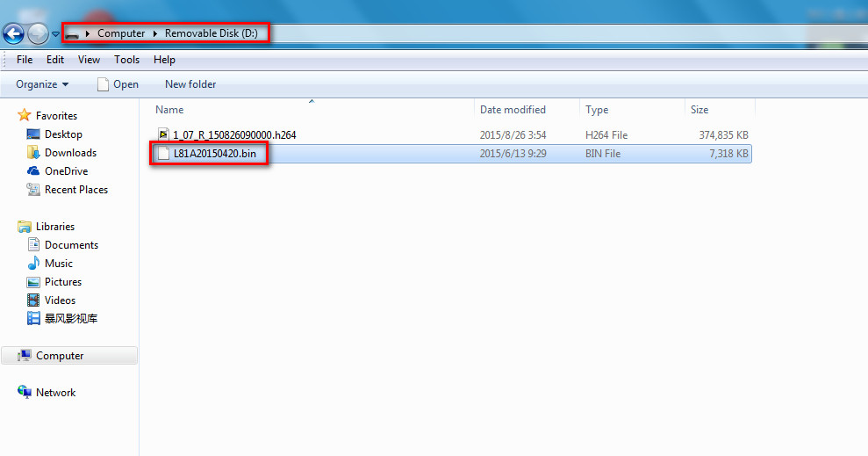
Task: Select the L81A20150420.bin file
Action: (x=214, y=154)
